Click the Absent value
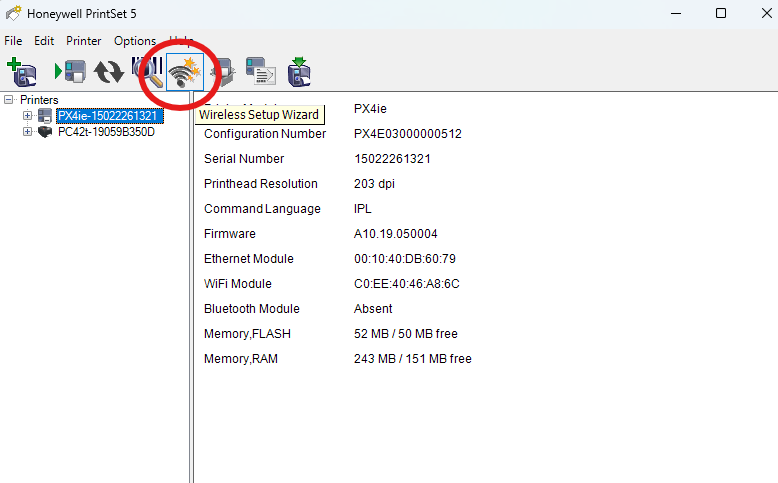The width and height of the screenshot is (778, 483). tap(373, 309)
